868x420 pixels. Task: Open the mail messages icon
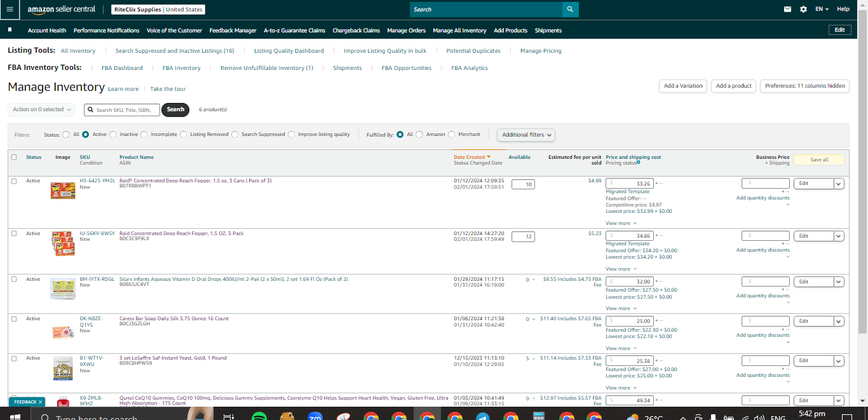click(x=788, y=10)
